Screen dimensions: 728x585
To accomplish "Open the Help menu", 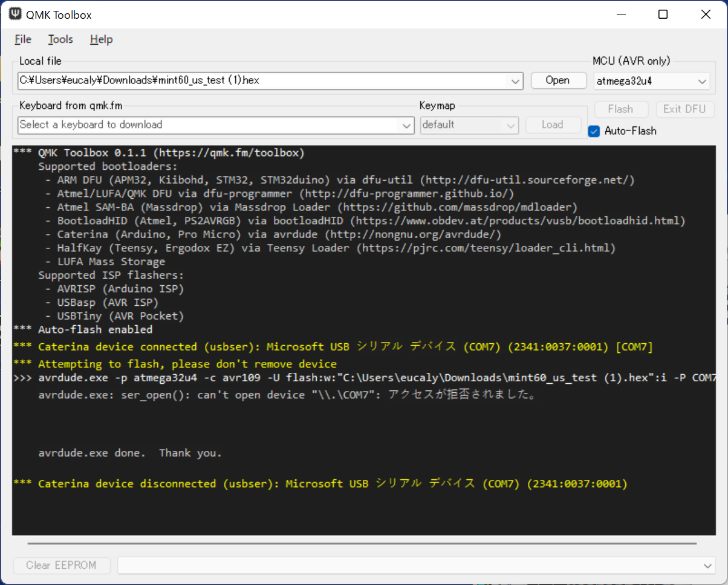I will [101, 39].
